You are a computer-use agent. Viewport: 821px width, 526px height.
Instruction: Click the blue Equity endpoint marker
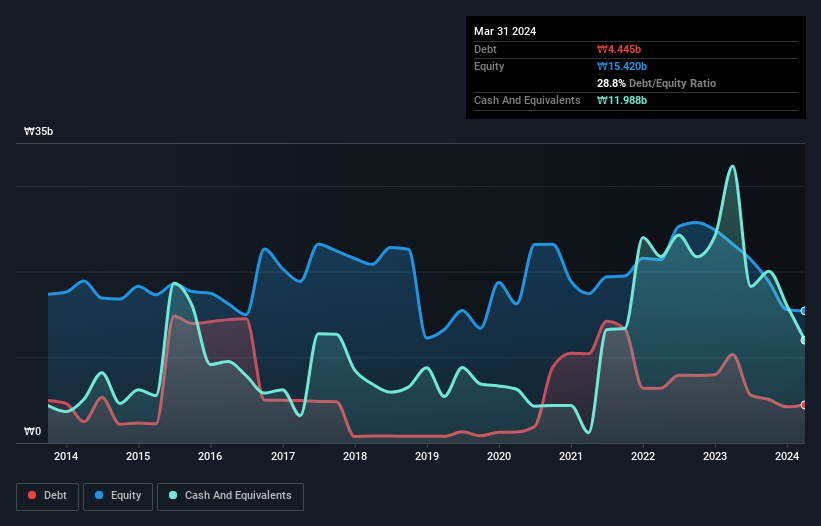coord(804,311)
